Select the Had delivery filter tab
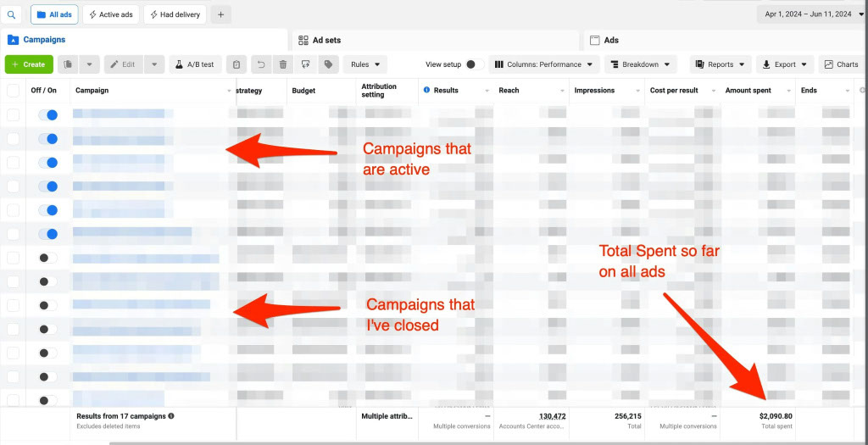The image size is (868, 445). 175,14
